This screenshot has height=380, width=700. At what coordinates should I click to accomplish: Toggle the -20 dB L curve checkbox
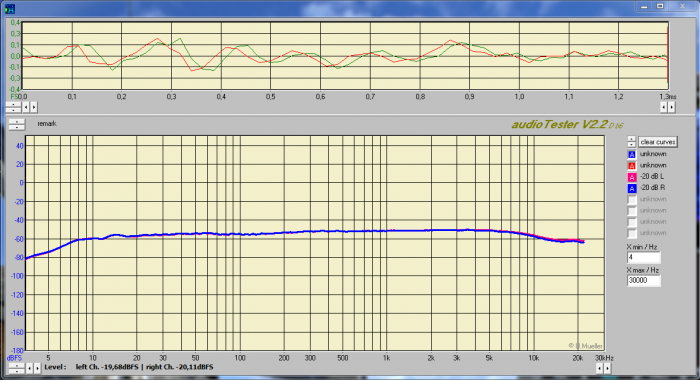point(632,177)
